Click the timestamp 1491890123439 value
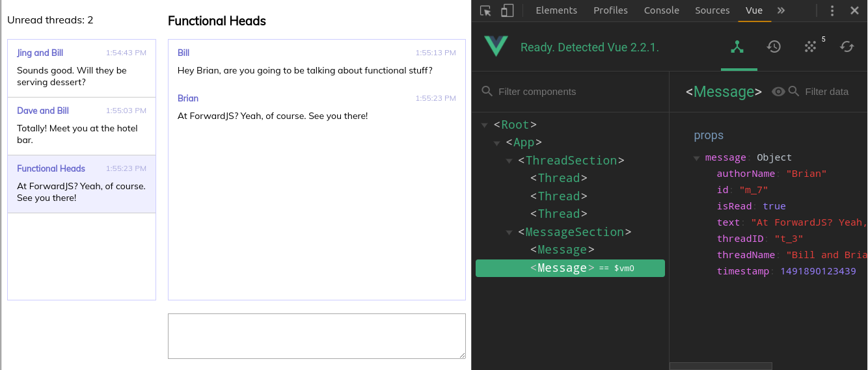Image resolution: width=868 pixels, height=370 pixels. pos(819,271)
